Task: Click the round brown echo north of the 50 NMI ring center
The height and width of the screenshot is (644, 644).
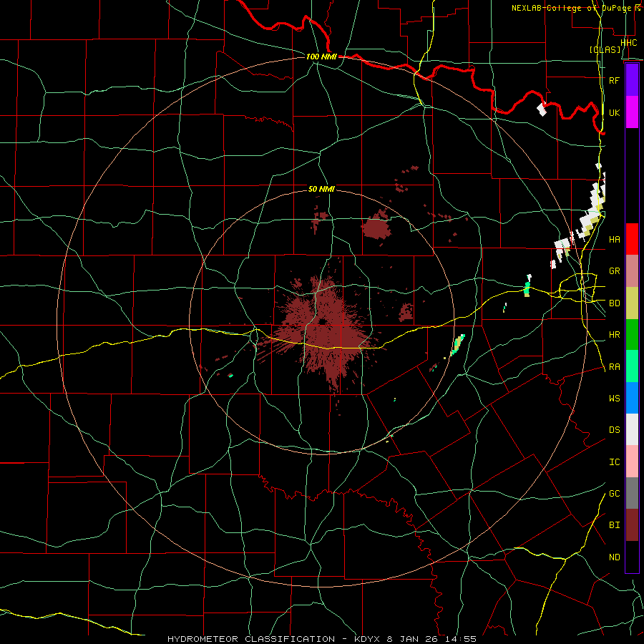Action: point(376,225)
